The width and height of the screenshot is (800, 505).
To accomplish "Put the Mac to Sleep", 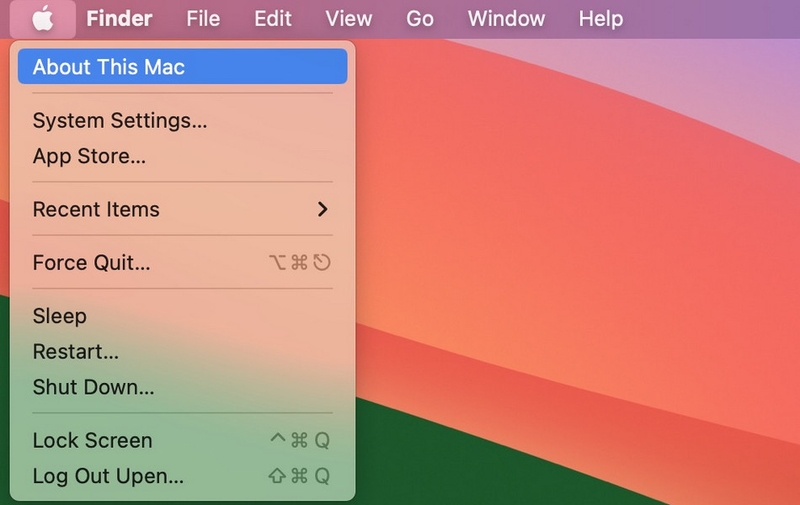I will 183,316.
